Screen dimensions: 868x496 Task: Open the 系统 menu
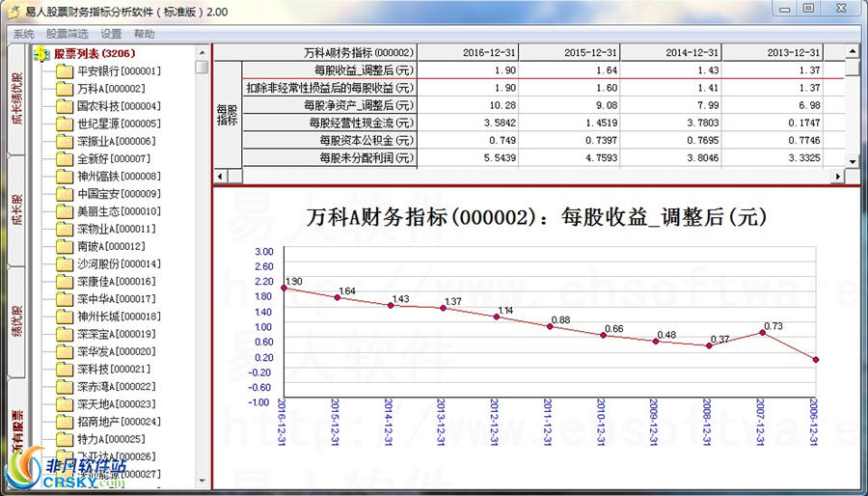point(23,33)
